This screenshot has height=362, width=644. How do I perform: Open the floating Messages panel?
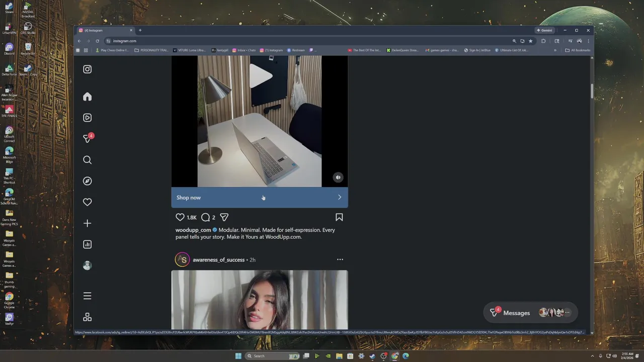point(530,313)
